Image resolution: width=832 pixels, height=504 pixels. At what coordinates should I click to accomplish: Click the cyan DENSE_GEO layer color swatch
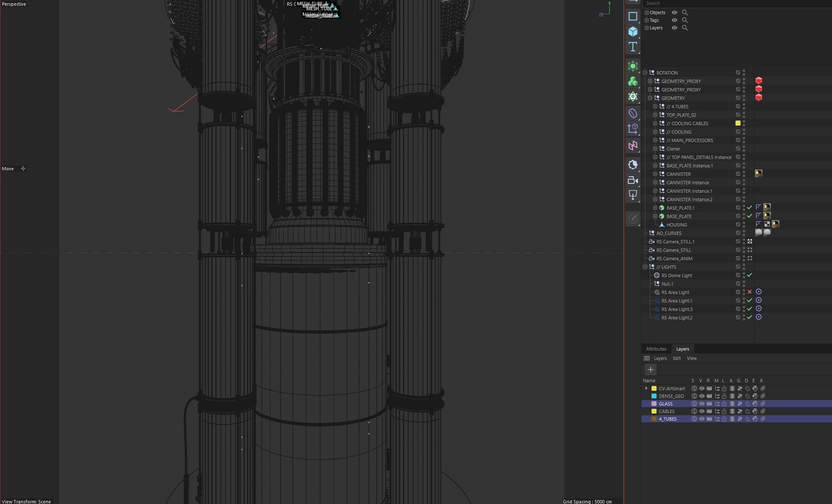(x=654, y=396)
